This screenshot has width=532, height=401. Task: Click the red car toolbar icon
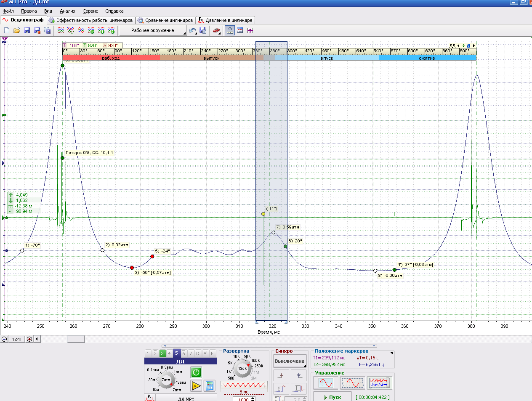coord(216,30)
